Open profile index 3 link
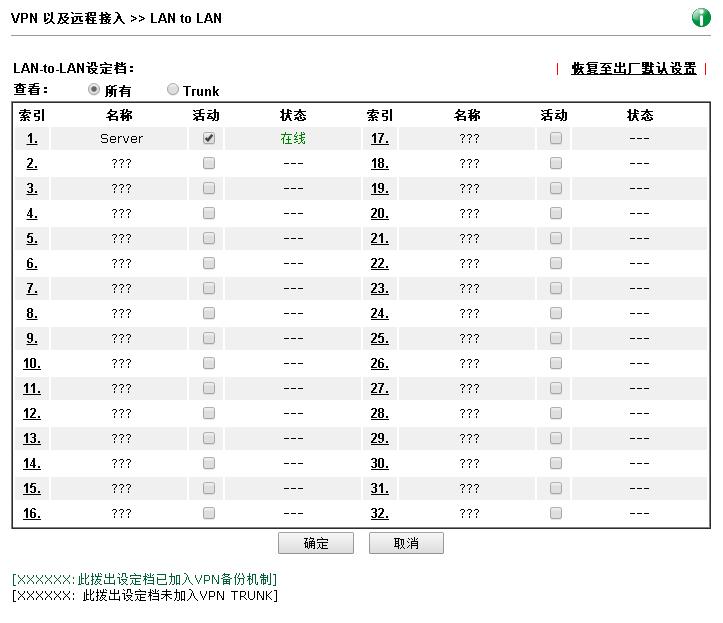This screenshot has width=723, height=623. point(32,188)
